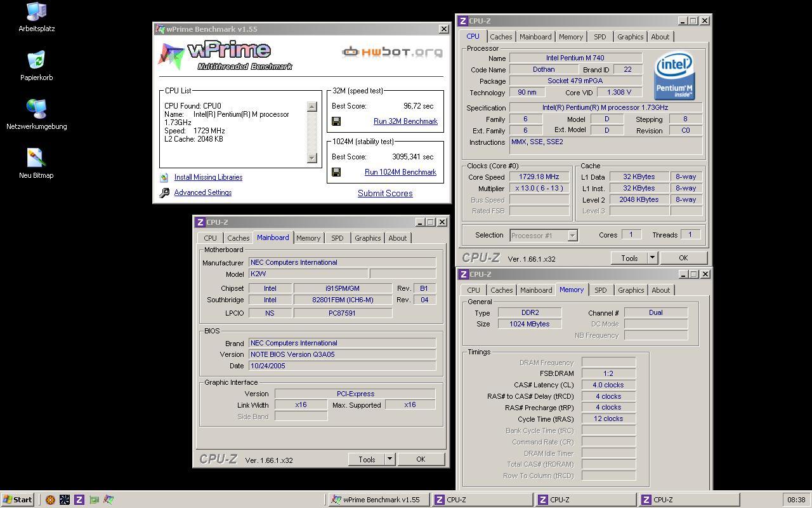This screenshot has height=508, width=812.
Task: Launch the dark fan quick launch icon
Action: click(x=65, y=500)
